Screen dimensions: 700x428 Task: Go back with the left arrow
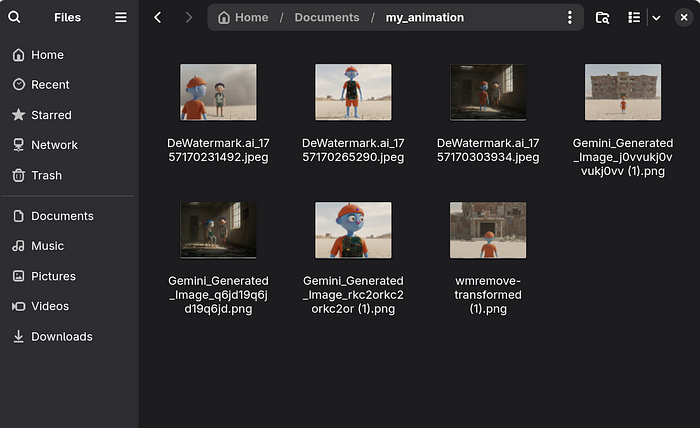pyautogui.click(x=158, y=17)
